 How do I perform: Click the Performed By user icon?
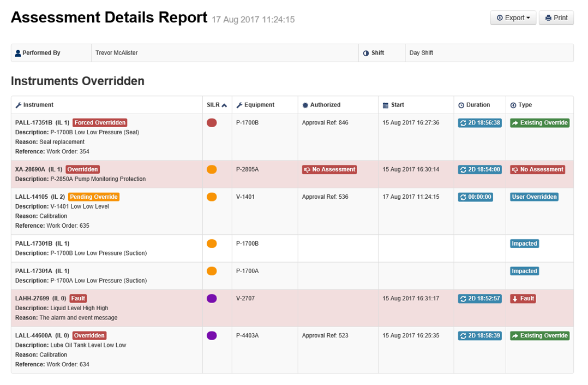(x=18, y=54)
